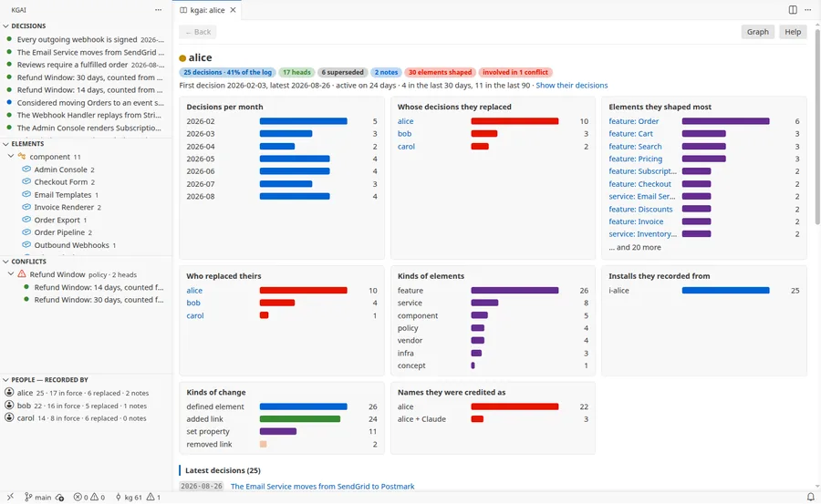This screenshot has width=821, height=504.
Task: Click the Help button
Action: pos(793,32)
